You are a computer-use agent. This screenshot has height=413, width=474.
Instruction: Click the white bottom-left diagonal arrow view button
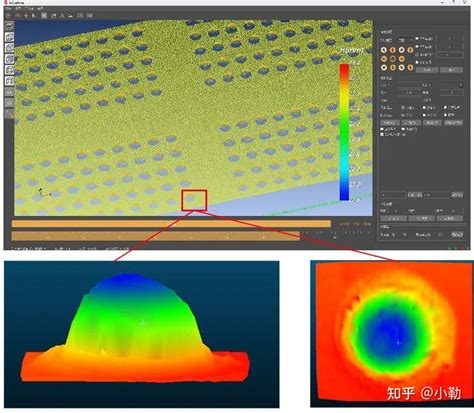point(384,67)
